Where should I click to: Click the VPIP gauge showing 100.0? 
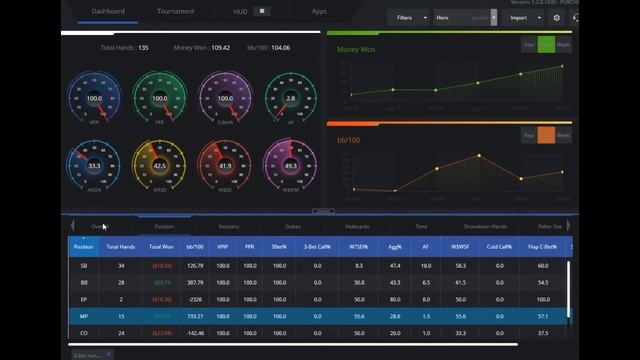click(x=94, y=98)
